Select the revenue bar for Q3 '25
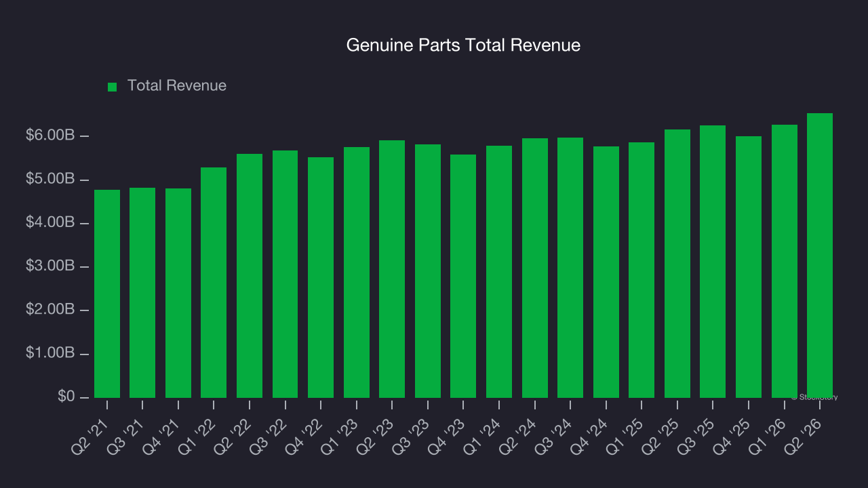This screenshot has width=868, height=488. pyautogui.click(x=713, y=262)
